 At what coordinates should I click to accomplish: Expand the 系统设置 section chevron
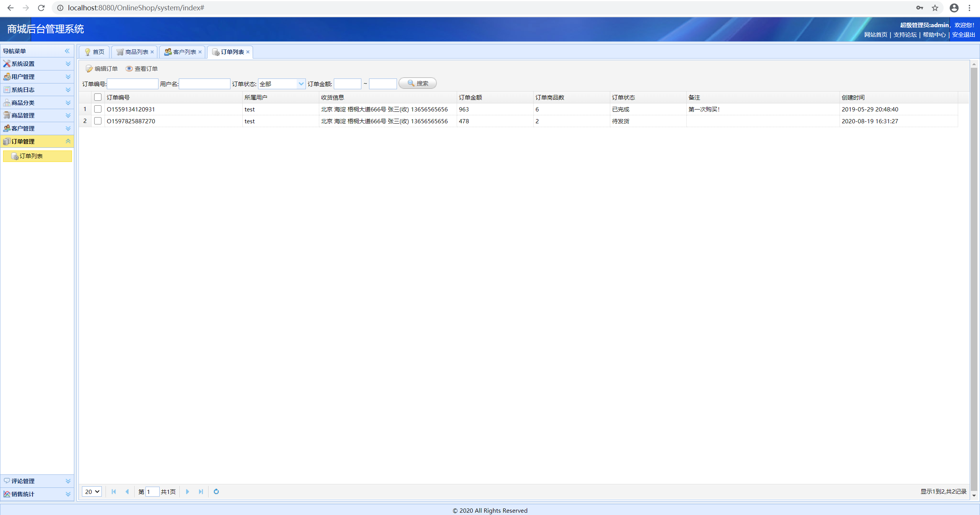[68, 64]
